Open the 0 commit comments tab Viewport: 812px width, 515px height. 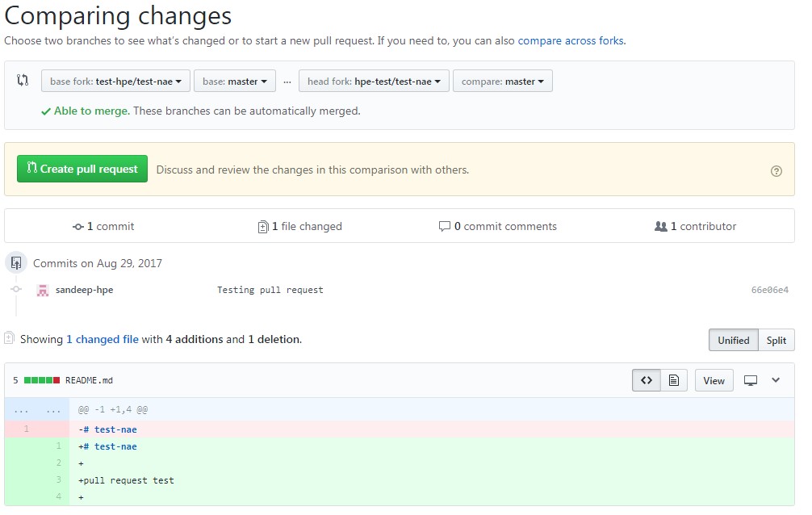coord(498,226)
